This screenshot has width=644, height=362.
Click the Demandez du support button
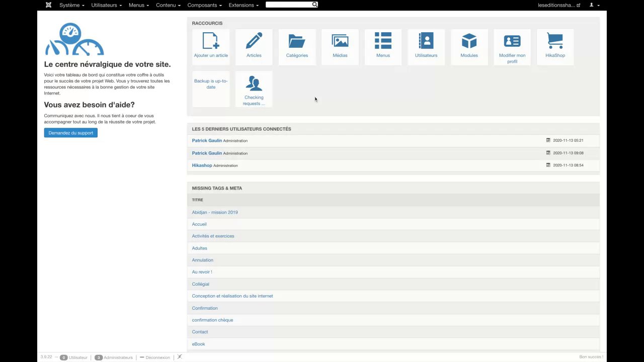tap(71, 133)
